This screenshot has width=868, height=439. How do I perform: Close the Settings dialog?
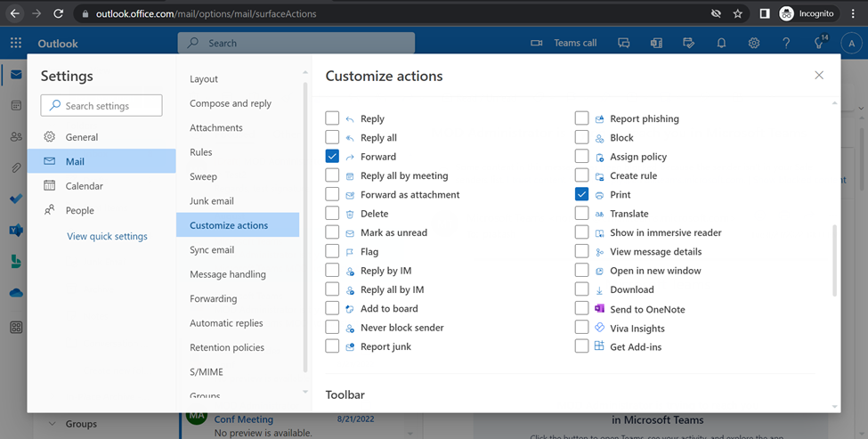(819, 76)
